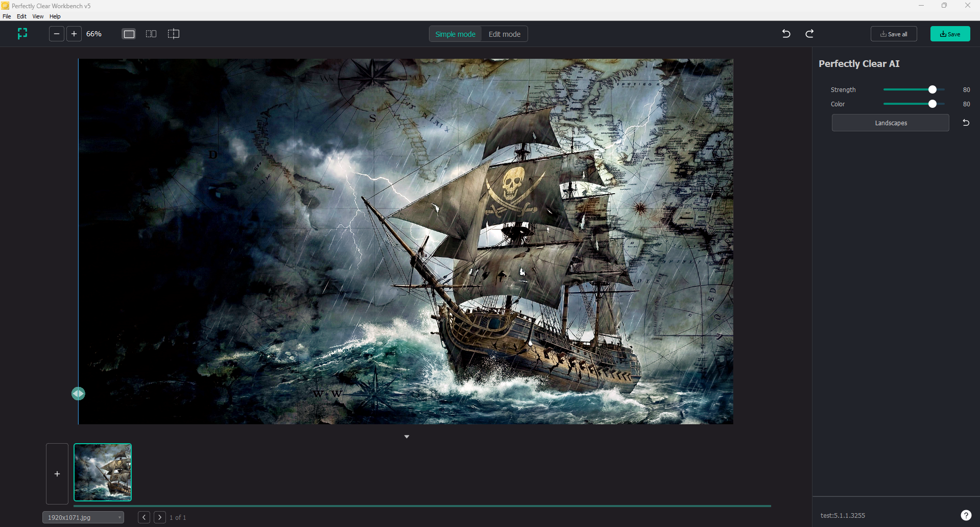The height and width of the screenshot is (527, 980).
Task: Click the green Save button
Action: coord(950,34)
